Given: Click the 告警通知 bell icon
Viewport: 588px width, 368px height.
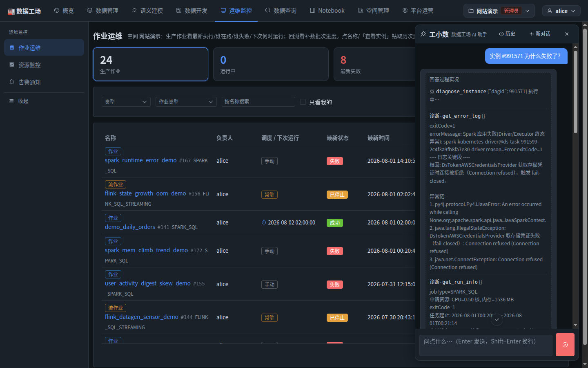Looking at the screenshot, I should point(12,82).
